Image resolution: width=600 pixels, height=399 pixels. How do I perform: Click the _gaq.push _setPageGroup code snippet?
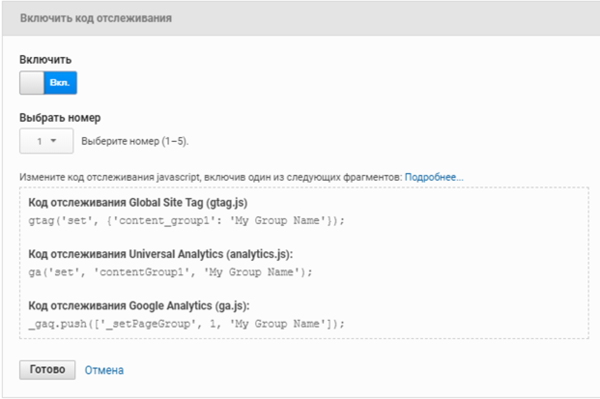(x=186, y=324)
